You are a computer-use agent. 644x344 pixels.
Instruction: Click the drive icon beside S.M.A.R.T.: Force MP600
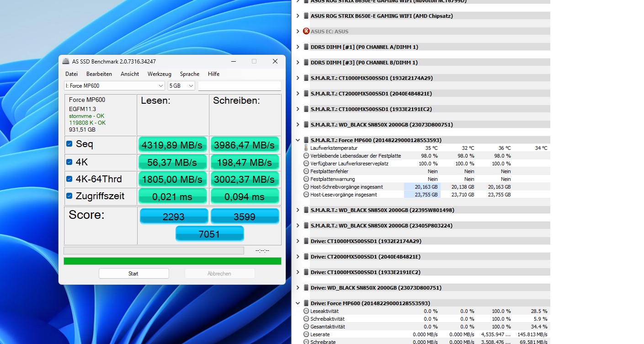[306, 140]
